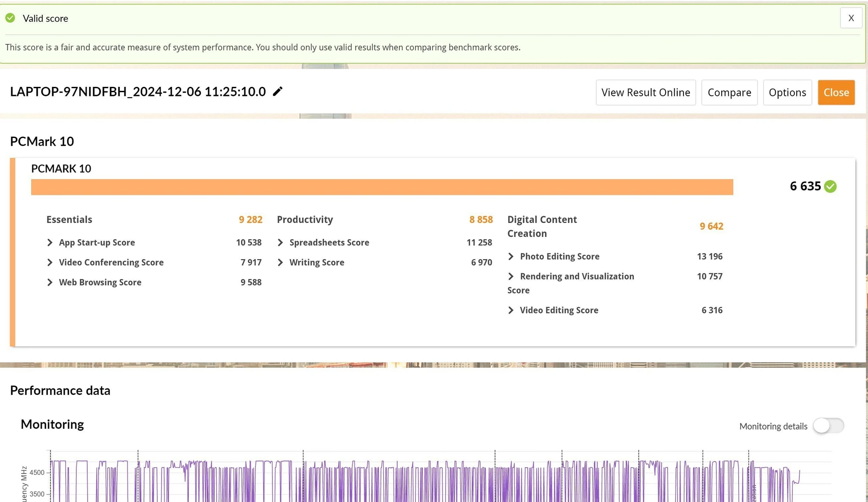Expand the Video Editing Score row
The width and height of the screenshot is (868, 502).
pyautogui.click(x=511, y=310)
